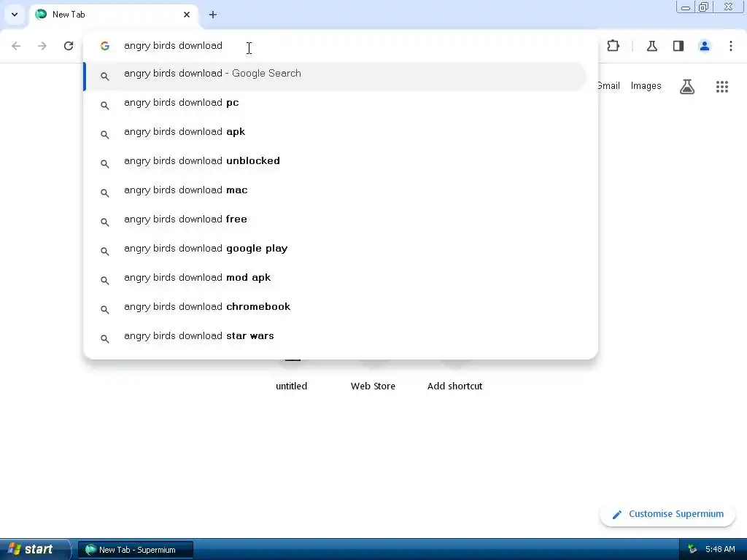This screenshot has height=560, width=747.
Task: Go forward to next page
Action: pyautogui.click(x=42, y=46)
